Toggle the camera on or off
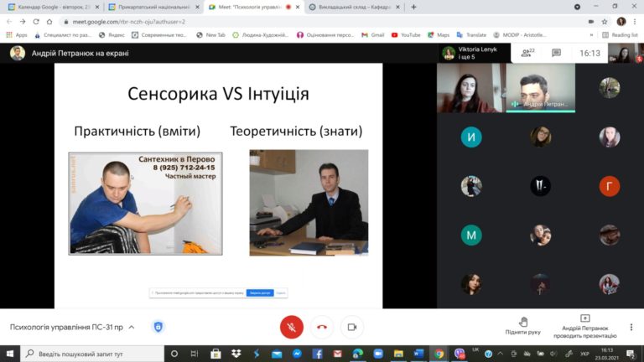Image resolution: width=644 pixels, height=362 pixels. click(352, 327)
